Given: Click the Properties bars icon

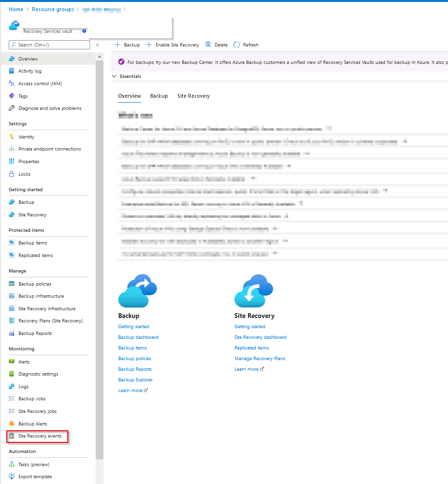Looking at the screenshot, I should coord(12,162).
